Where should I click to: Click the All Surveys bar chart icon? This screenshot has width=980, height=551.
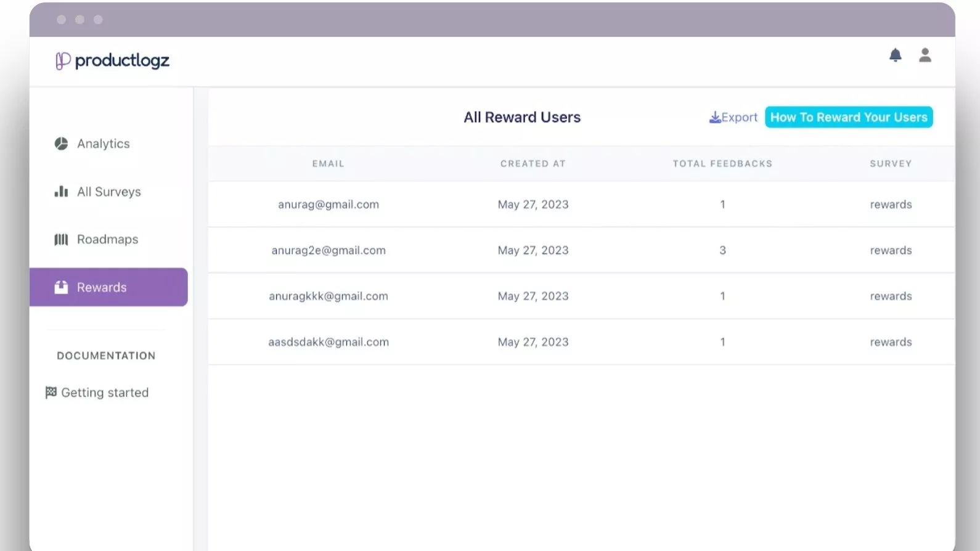coord(61,192)
